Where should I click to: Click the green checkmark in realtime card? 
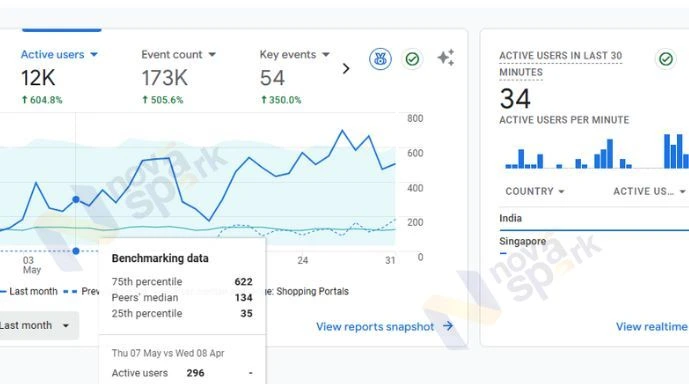666,59
